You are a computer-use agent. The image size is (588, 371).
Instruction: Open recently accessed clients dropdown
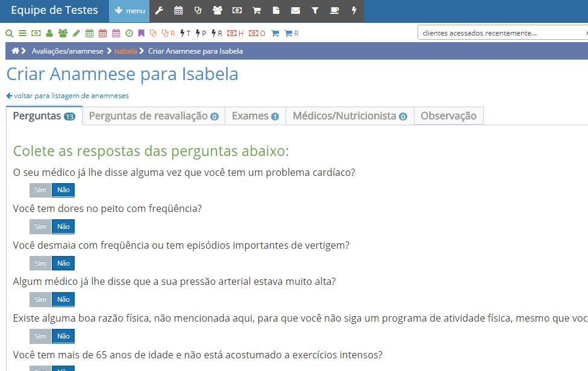(x=502, y=33)
